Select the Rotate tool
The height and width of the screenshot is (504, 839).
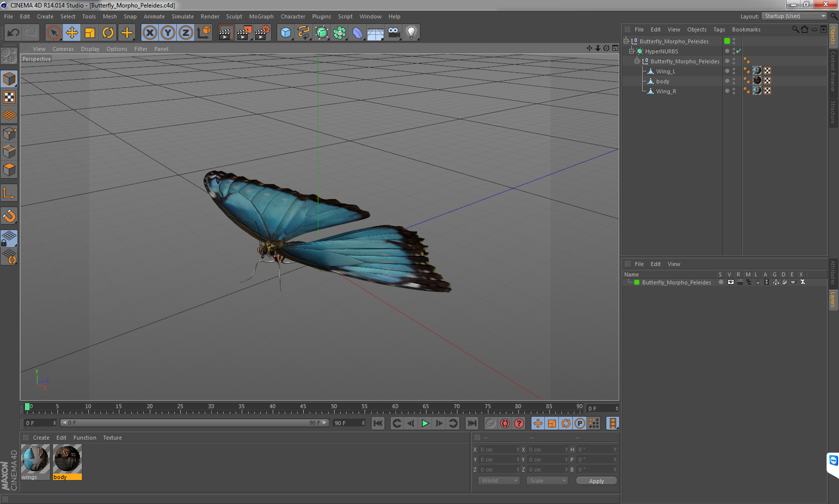click(108, 33)
